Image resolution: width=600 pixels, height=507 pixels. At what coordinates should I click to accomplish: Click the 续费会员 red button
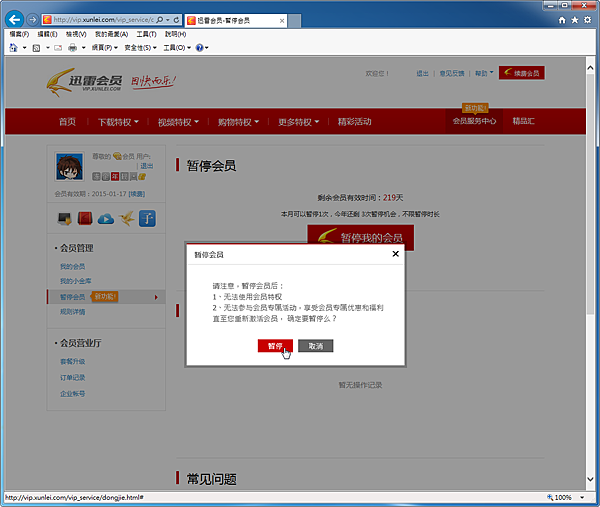522,73
